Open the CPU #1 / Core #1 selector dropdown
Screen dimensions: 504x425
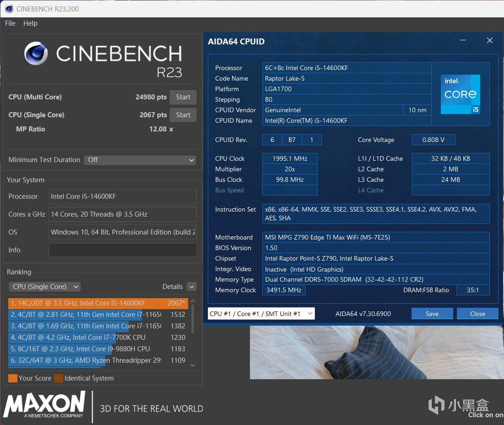(261, 314)
